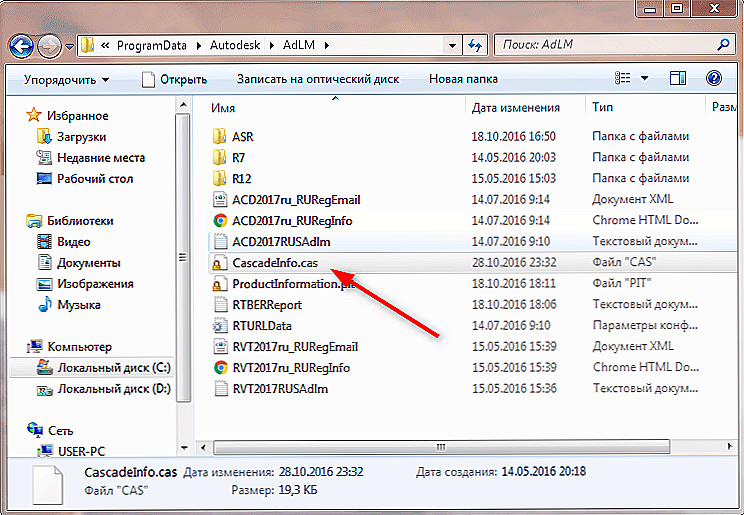Click the ACD2017RUSAdlm text file icon
The image size is (744, 515).
pos(220,242)
